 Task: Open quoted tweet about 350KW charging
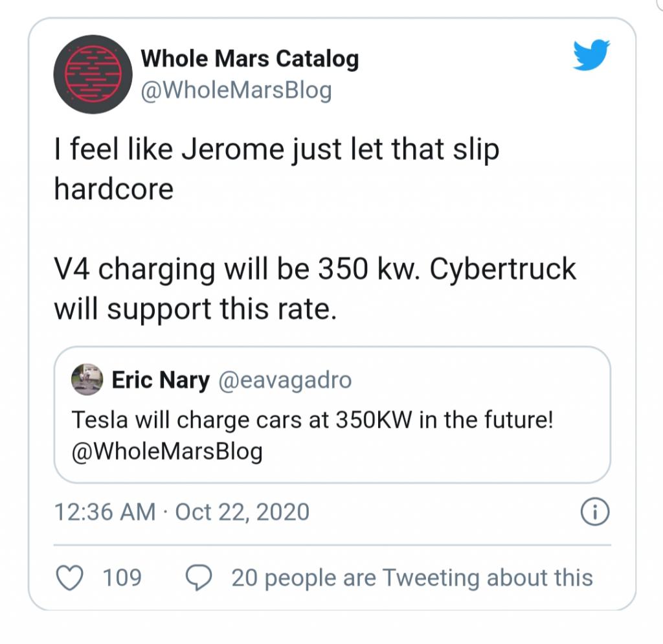[332, 415]
